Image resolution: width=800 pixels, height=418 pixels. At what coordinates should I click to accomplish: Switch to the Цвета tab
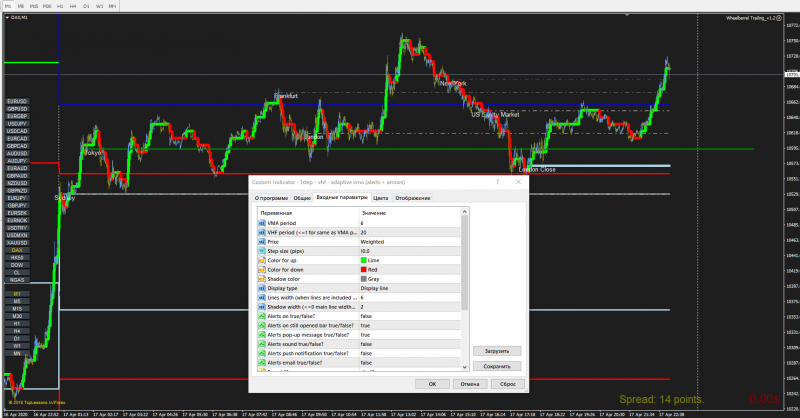pos(381,198)
